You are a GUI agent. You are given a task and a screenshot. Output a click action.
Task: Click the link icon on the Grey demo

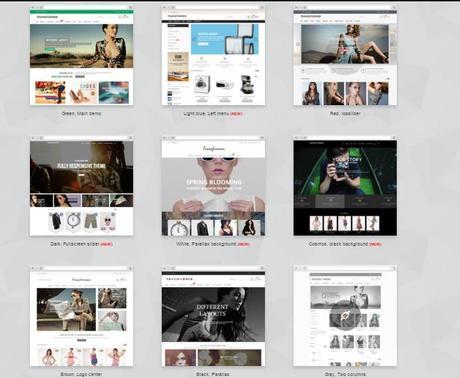345,315
